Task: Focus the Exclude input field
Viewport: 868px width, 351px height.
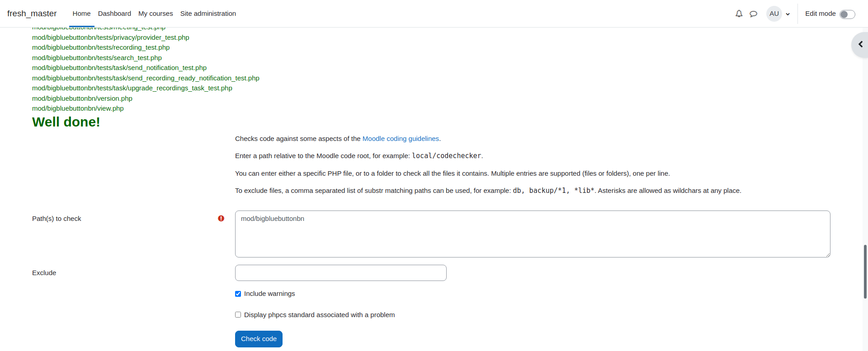Action: 341,273
